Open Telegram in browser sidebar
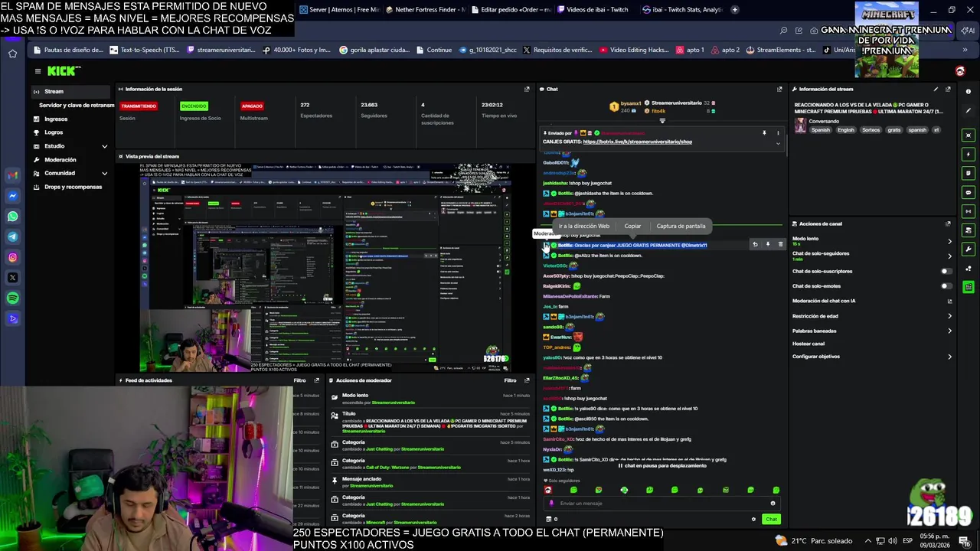The width and height of the screenshot is (980, 551). [x=12, y=236]
